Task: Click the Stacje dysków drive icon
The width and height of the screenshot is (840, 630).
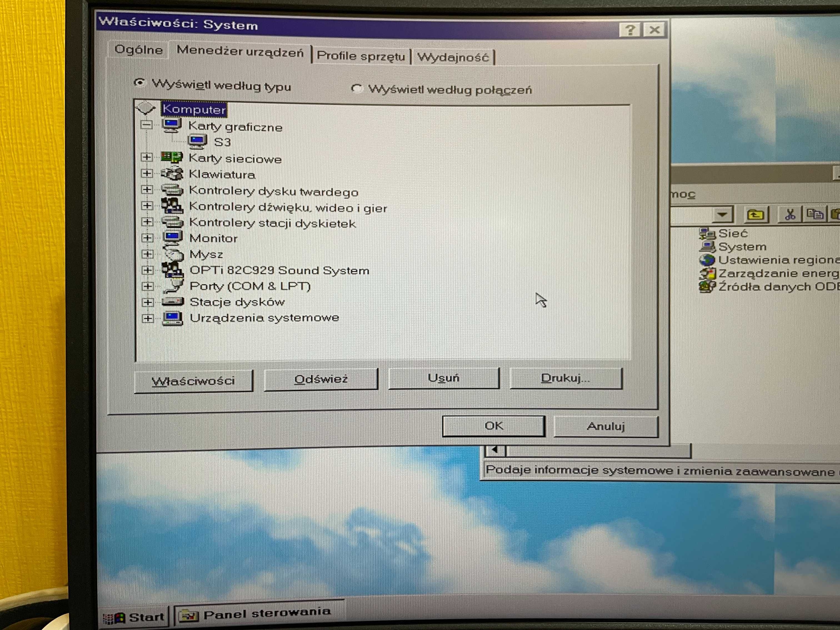Action: pyautogui.click(x=173, y=301)
